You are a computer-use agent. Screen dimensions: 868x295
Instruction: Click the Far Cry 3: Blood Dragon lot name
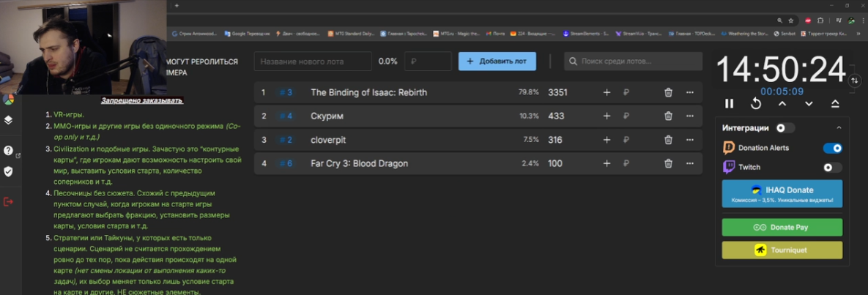click(x=359, y=163)
